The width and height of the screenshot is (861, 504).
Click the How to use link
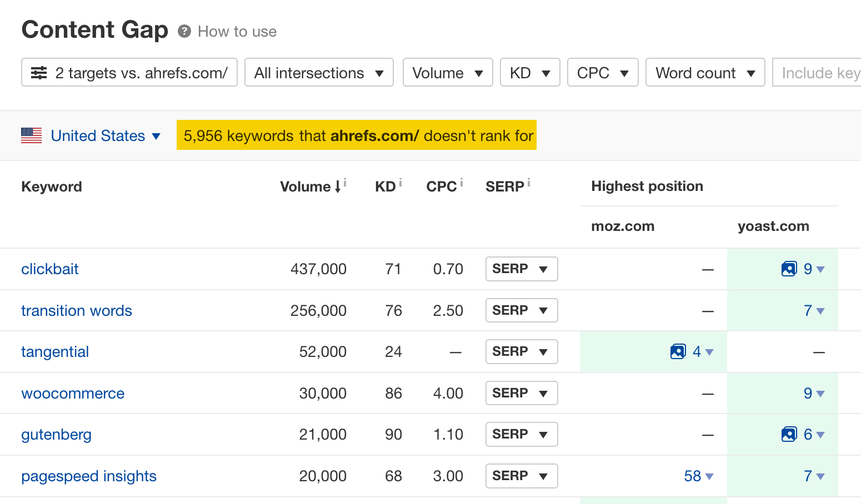point(237,32)
